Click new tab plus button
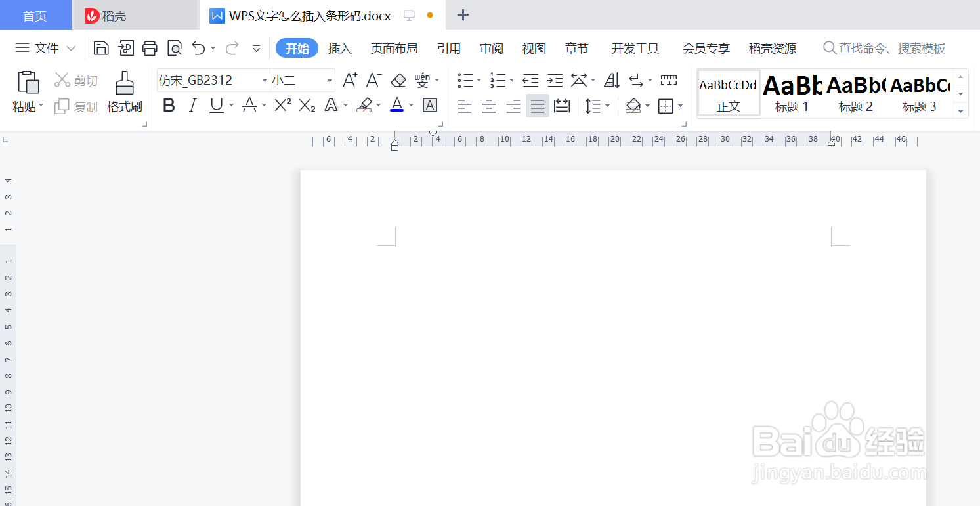 pyautogui.click(x=463, y=15)
